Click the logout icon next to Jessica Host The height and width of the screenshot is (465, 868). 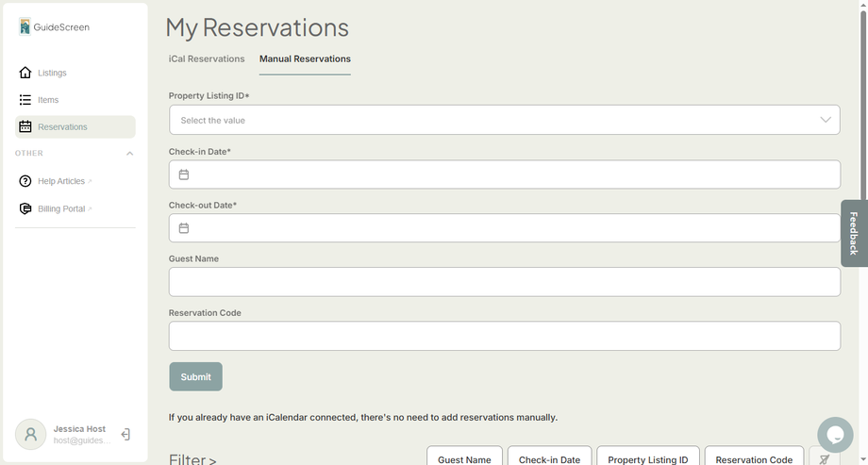125,435
